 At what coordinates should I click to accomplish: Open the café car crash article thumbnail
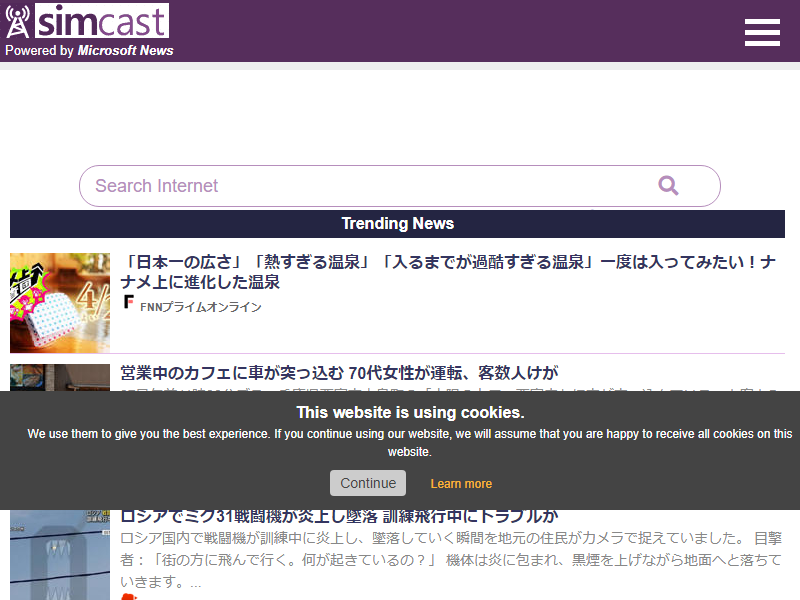coord(60,377)
